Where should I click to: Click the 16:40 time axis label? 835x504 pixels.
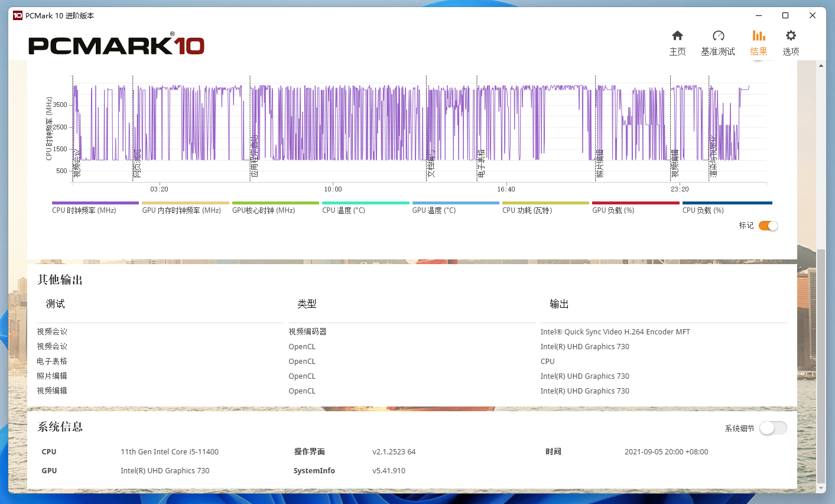(x=506, y=190)
